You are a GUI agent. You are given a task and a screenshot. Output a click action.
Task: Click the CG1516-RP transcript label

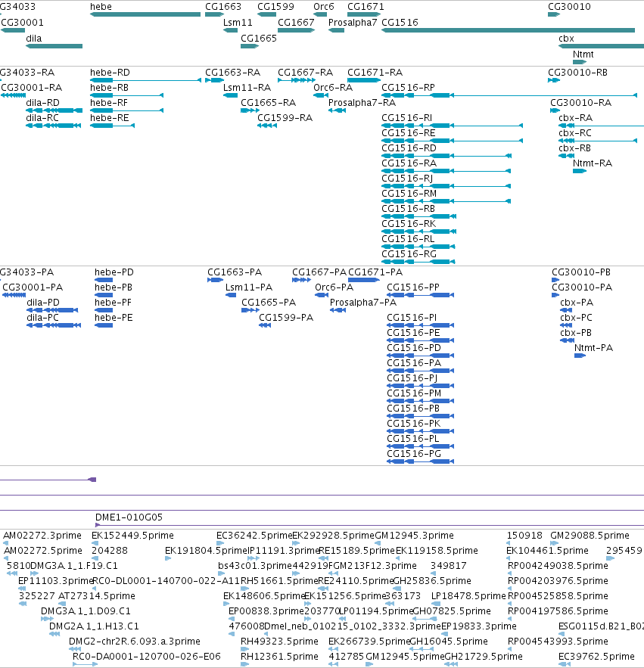tap(409, 88)
